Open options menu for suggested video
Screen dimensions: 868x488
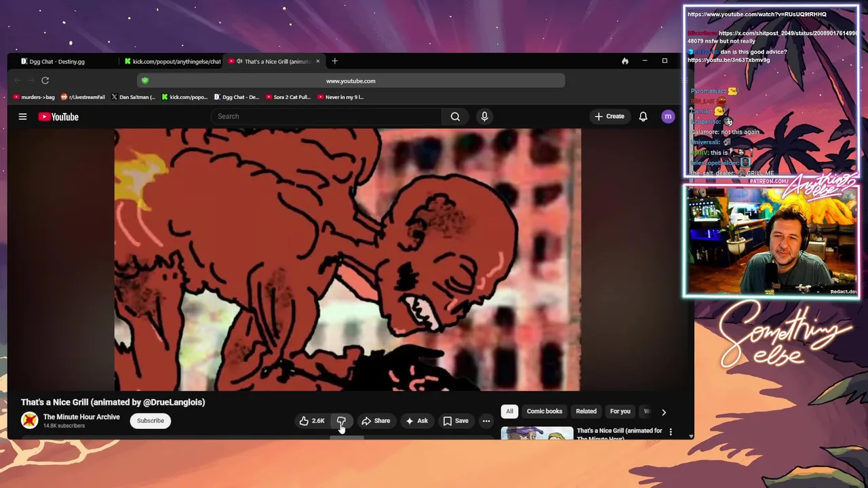coord(671,432)
